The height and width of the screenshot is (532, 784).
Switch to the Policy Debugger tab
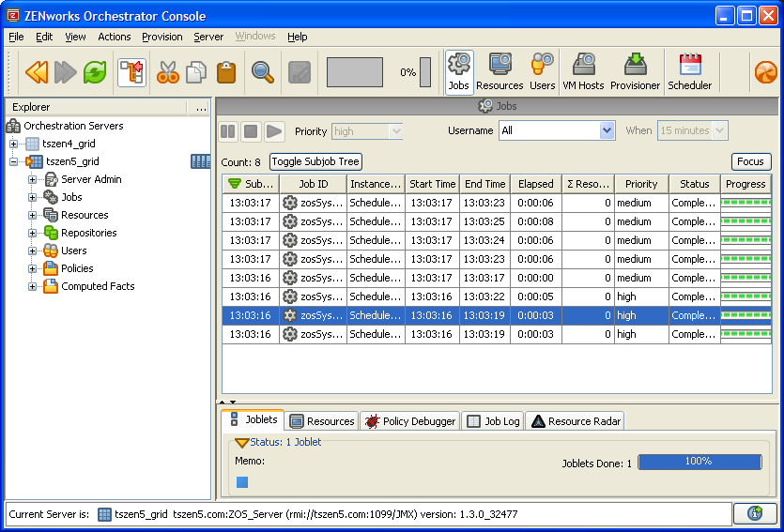pos(410,421)
